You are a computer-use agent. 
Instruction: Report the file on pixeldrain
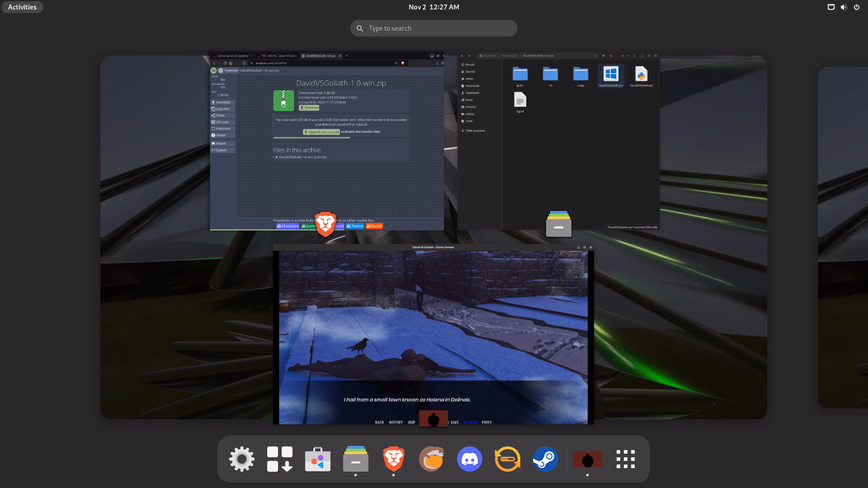222,144
